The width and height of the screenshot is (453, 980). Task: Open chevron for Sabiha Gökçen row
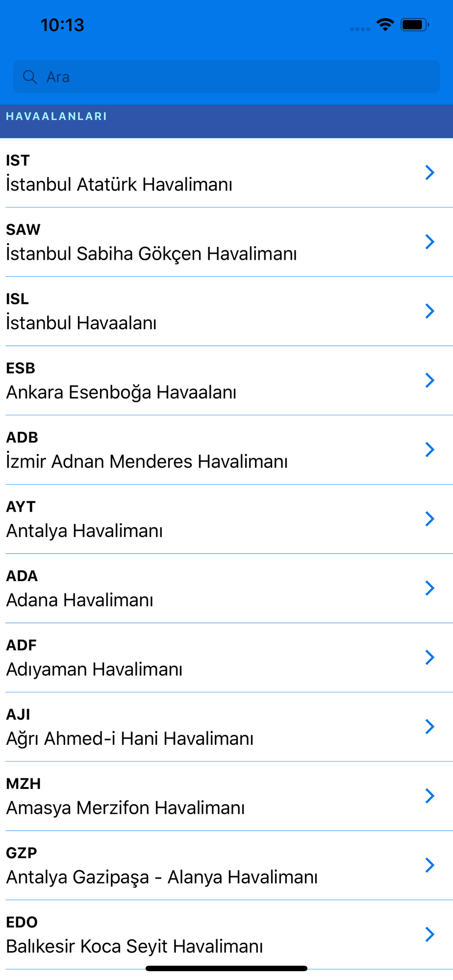(430, 242)
